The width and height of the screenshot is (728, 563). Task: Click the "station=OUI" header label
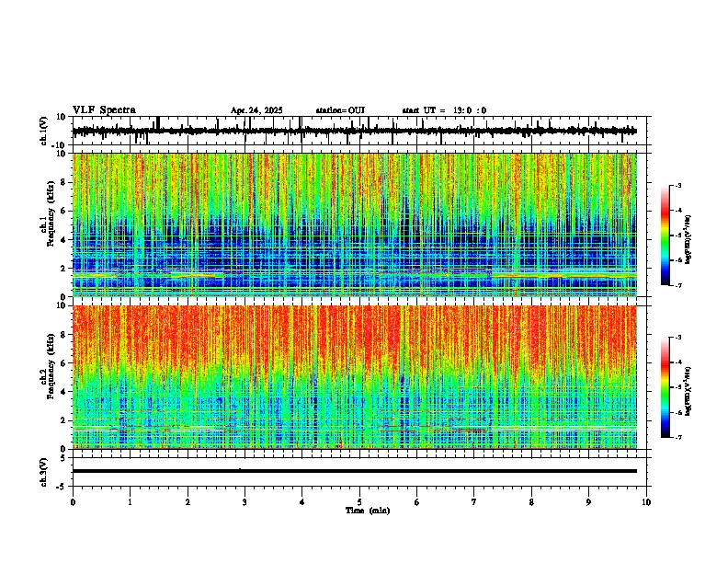pyautogui.click(x=340, y=110)
